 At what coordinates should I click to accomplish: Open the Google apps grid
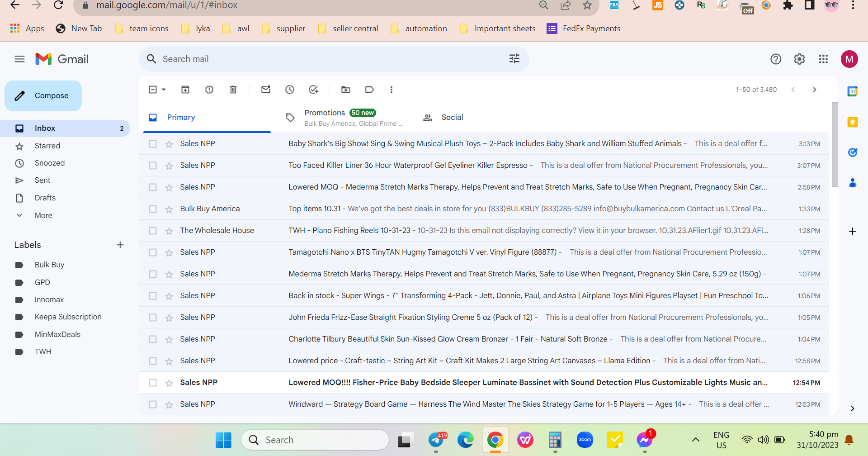click(x=823, y=59)
